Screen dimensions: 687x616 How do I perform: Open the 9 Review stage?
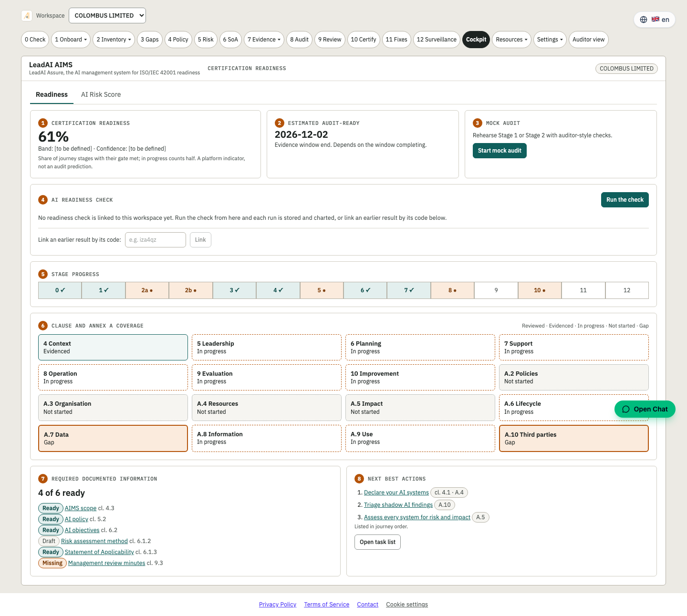pyautogui.click(x=330, y=40)
